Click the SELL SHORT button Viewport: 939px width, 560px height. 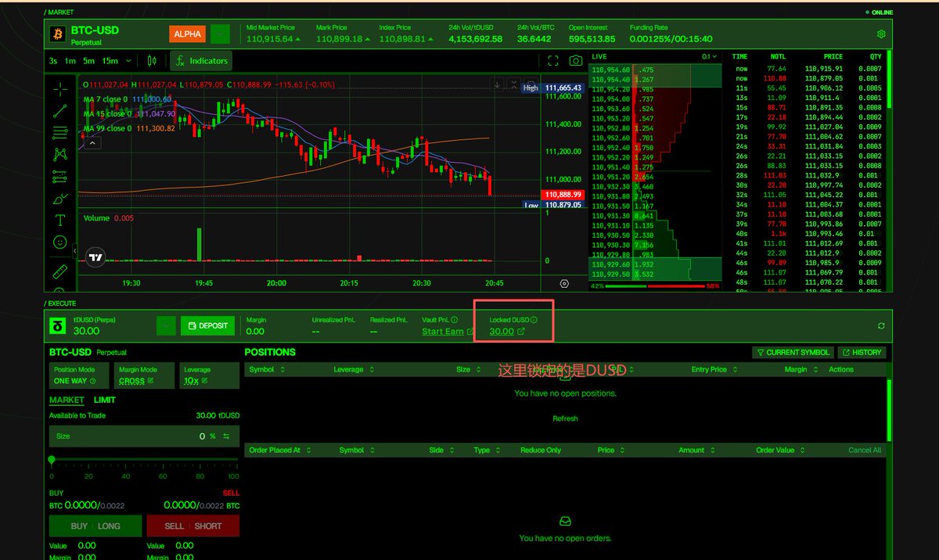click(193, 526)
